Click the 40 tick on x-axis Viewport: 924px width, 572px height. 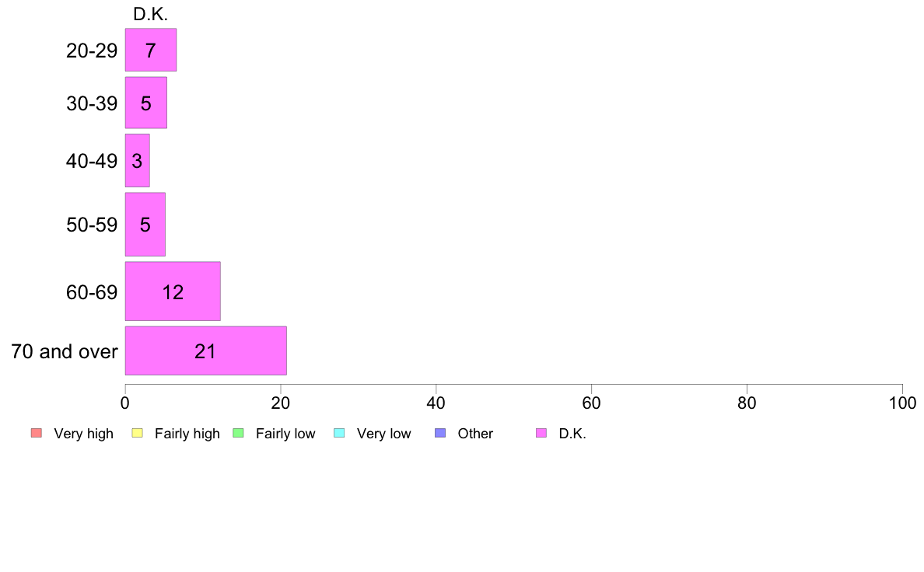pos(436,403)
